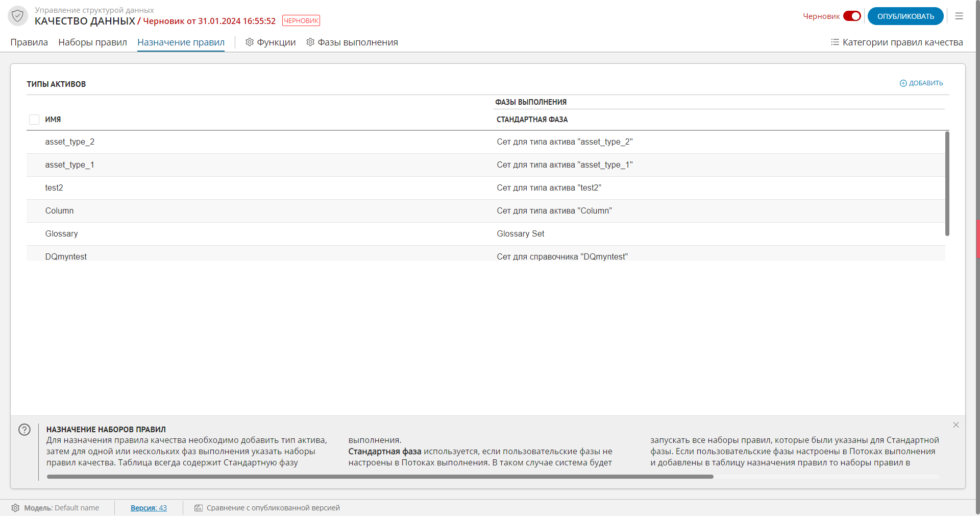Switch to the Правила tab
Viewport: 980px width, 516px height.
(29, 42)
